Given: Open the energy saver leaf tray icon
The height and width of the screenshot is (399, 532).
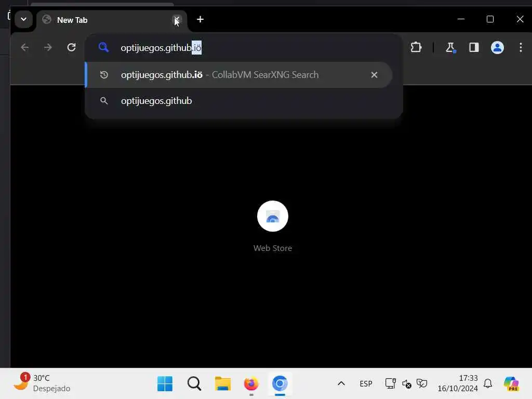Looking at the screenshot, I should coord(422,384).
